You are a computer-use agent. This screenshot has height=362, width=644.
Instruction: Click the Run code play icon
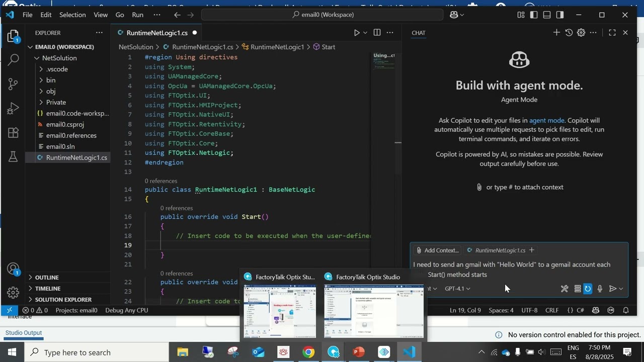point(357,33)
